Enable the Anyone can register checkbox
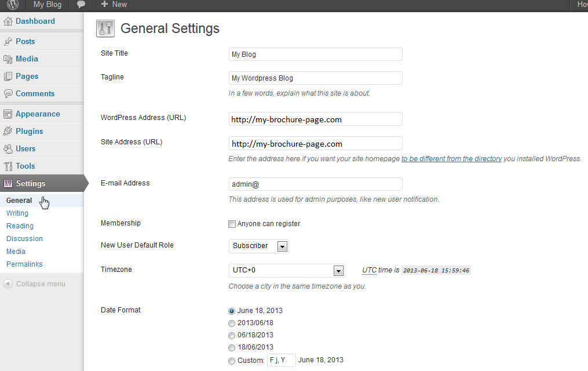 click(x=232, y=224)
